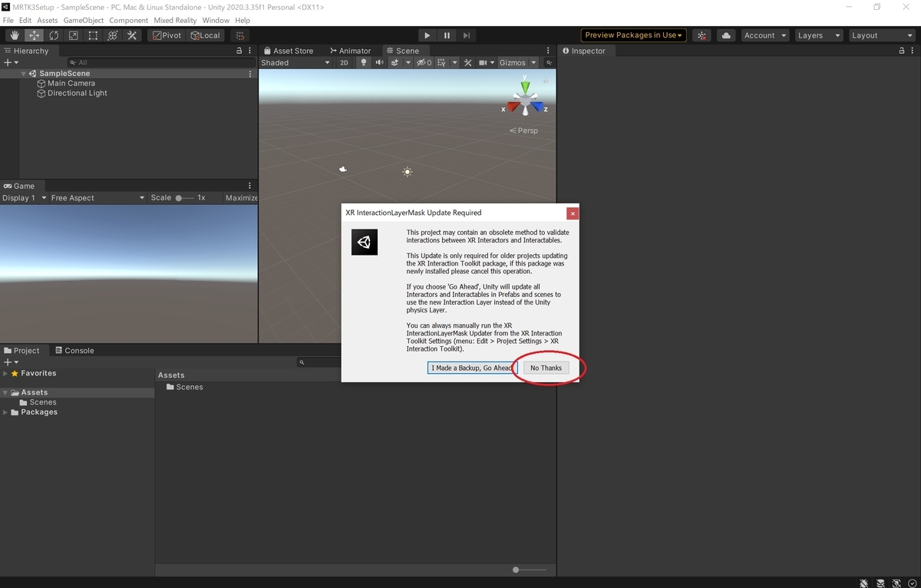921x588 pixels.
Task: Open the Layers dropdown
Action: click(x=818, y=35)
